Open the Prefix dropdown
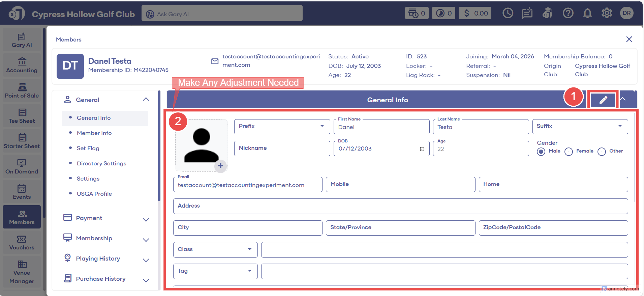 tap(282, 126)
